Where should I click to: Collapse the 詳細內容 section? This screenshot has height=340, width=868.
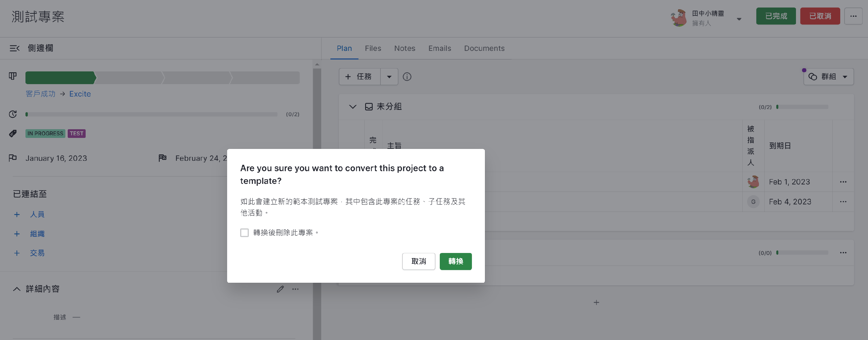click(x=16, y=289)
